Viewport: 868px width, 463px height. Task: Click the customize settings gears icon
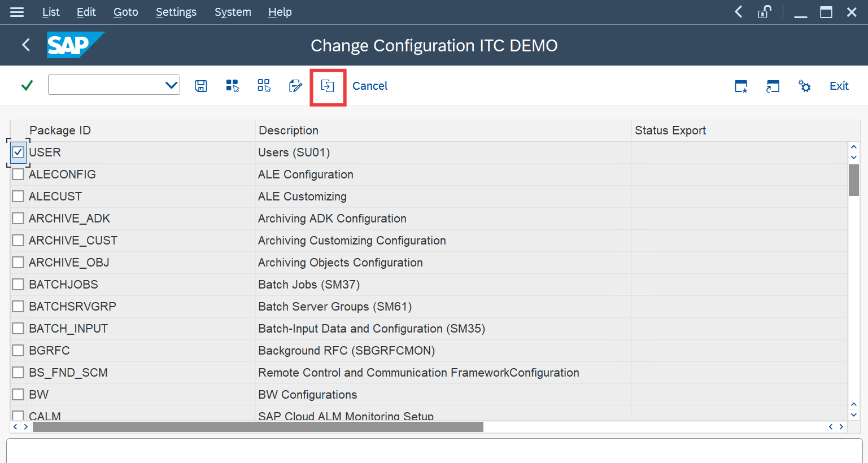coord(804,86)
